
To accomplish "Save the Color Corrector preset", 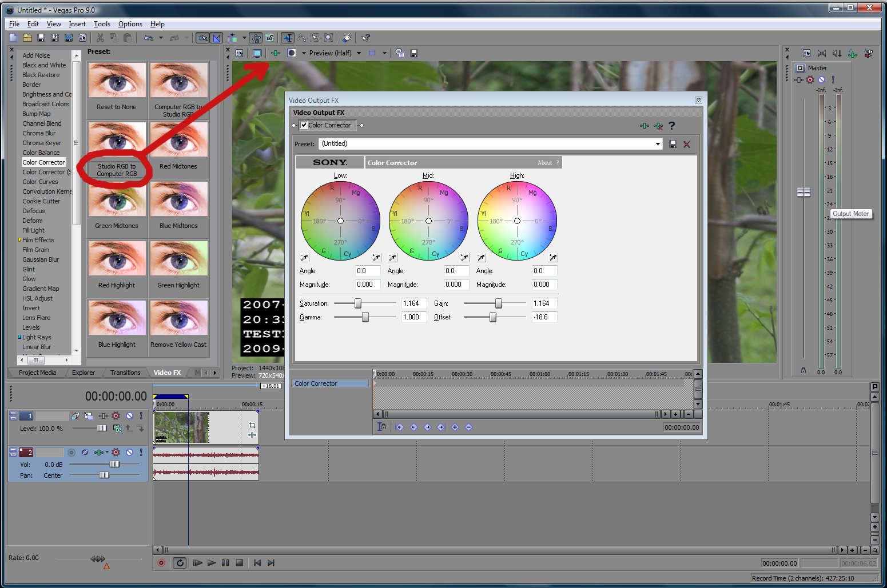I will 673,144.
